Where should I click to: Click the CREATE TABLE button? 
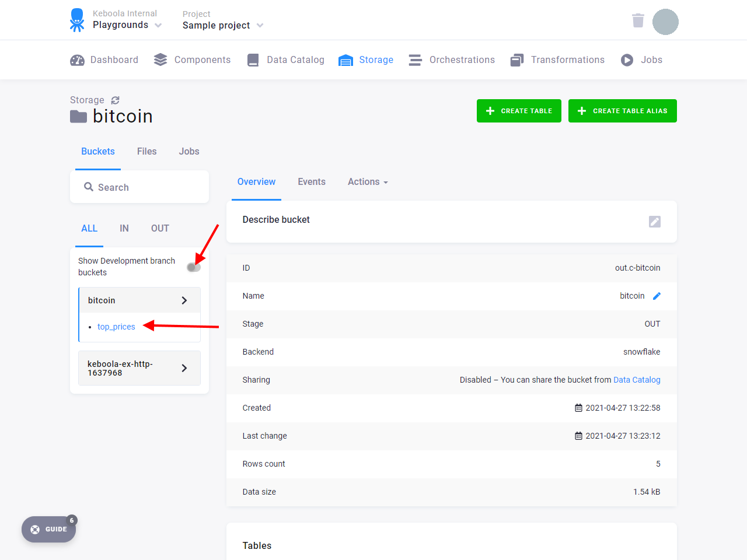[x=519, y=111]
